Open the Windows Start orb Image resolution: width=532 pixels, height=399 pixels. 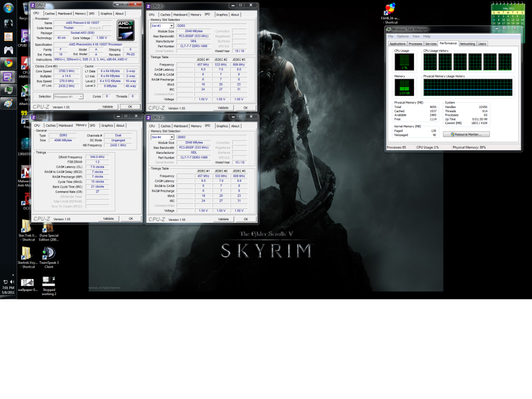[8, 8]
